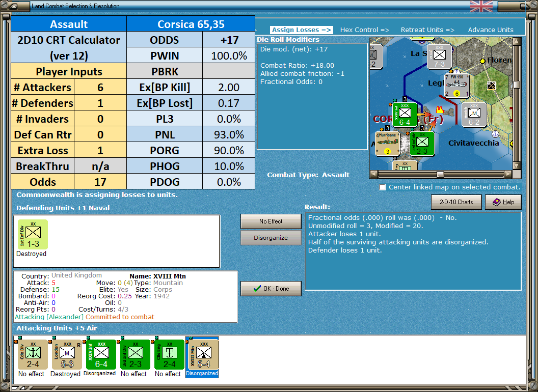This screenshot has height=392, width=538.
Task: Click the Disorganize button
Action: click(271, 238)
